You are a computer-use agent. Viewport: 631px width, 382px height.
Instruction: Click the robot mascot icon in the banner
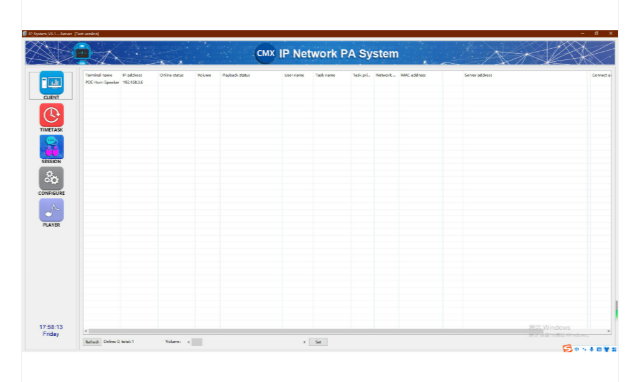click(x=82, y=52)
